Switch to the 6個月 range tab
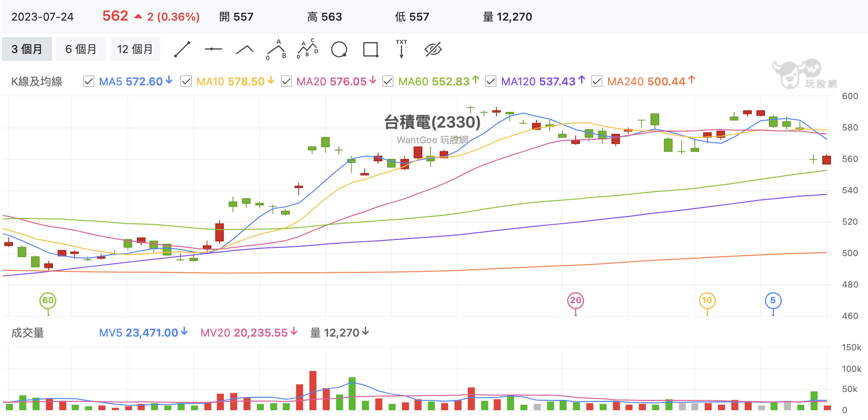This screenshot has height=420, width=868. tap(81, 49)
